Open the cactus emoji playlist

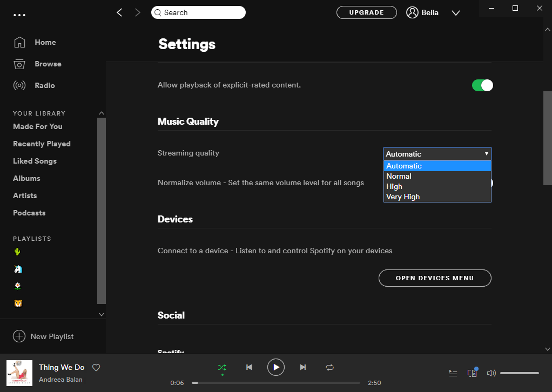click(x=17, y=251)
